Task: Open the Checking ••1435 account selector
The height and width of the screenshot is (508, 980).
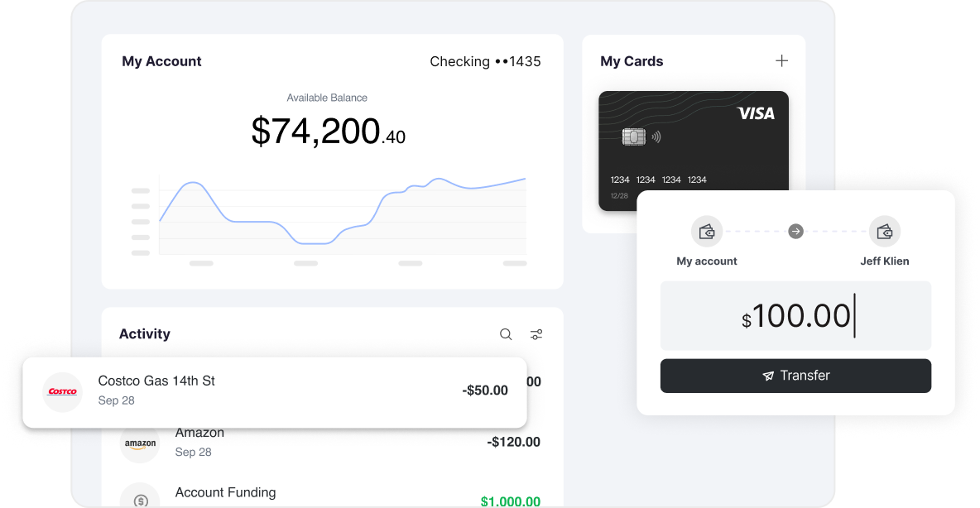Action: coord(485,61)
